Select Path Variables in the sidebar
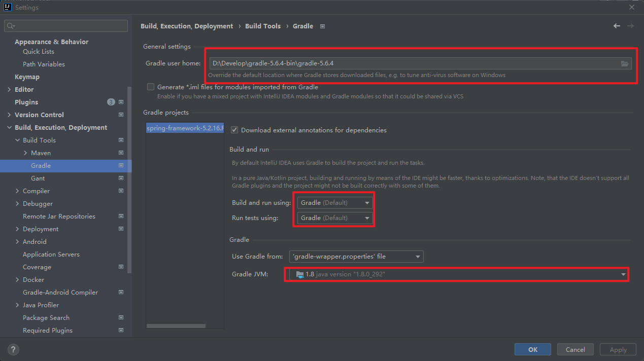This screenshot has height=361, width=644. [44, 64]
